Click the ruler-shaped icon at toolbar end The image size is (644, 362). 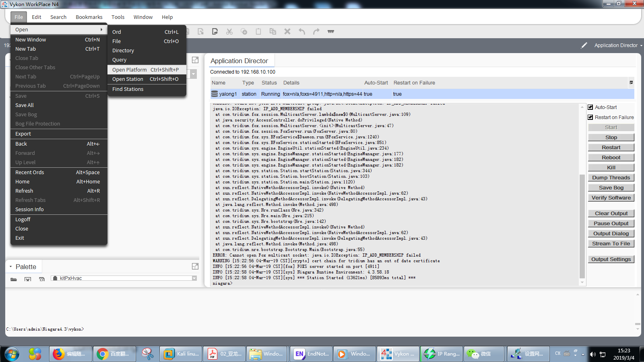pyautogui.click(x=331, y=31)
